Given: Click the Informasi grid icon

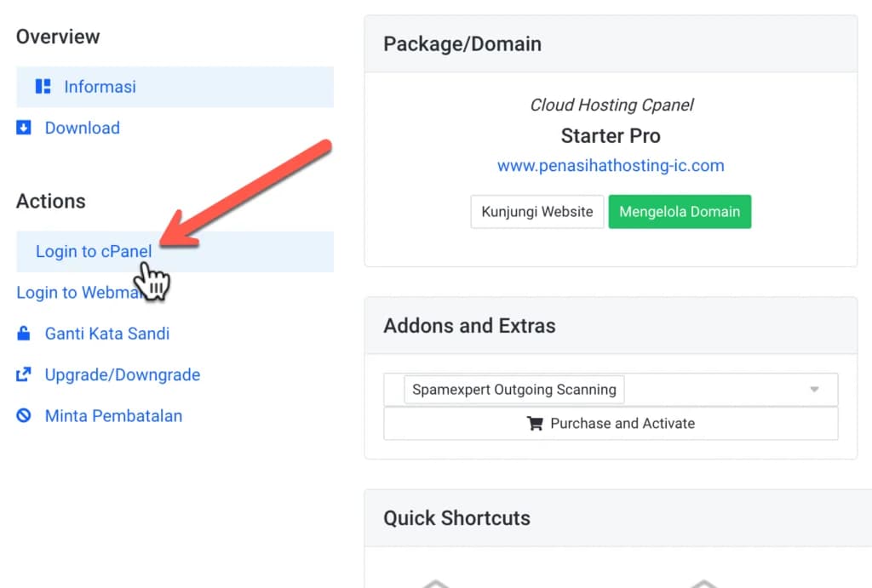Looking at the screenshot, I should coord(43,86).
